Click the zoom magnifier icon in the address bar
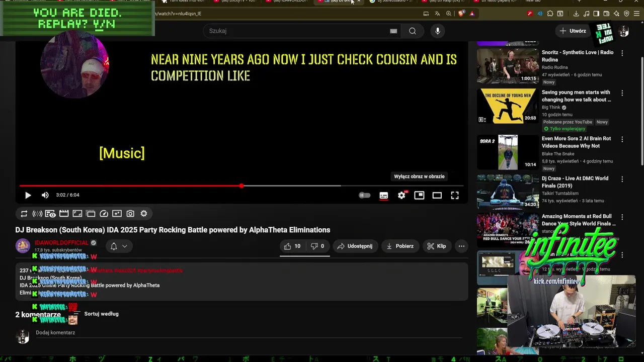This screenshot has height=362, width=644. coord(449,14)
